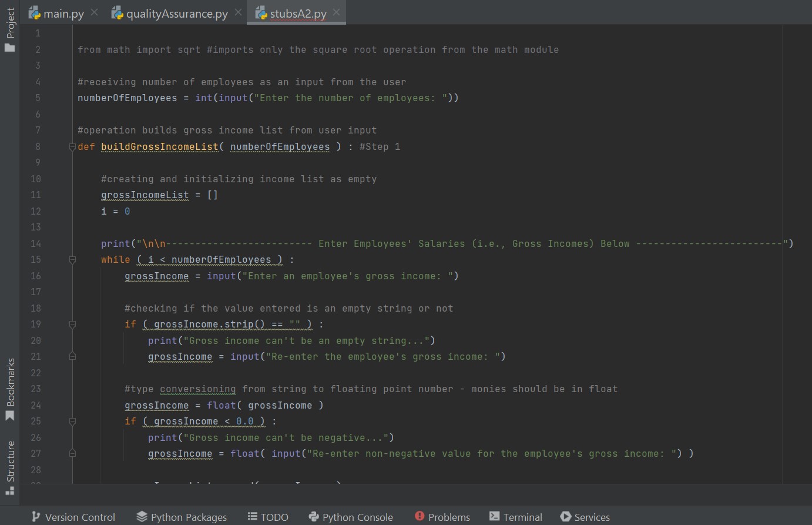Click the 'i = 0' assignment

(116, 212)
